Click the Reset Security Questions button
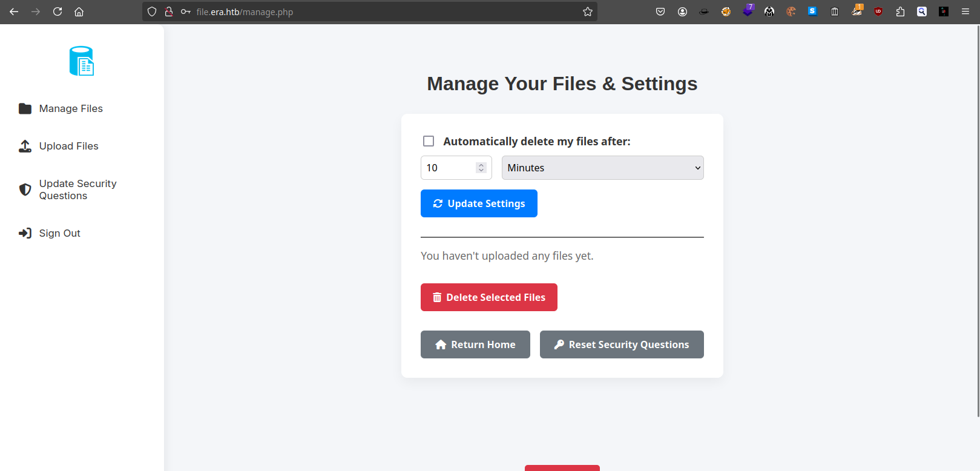This screenshot has height=471, width=980. pyautogui.click(x=621, y=344)
